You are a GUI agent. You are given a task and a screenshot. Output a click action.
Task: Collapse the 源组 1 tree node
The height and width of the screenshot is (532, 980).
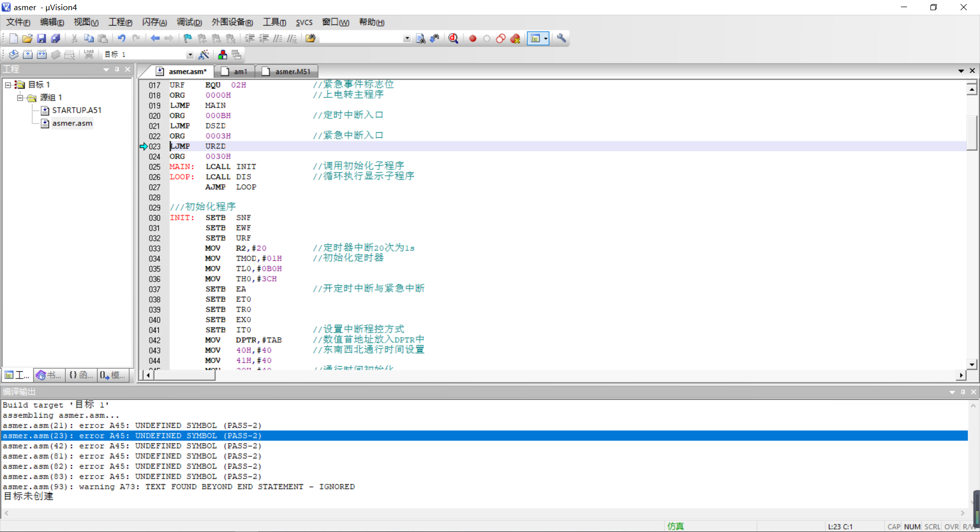click(20, 97)
